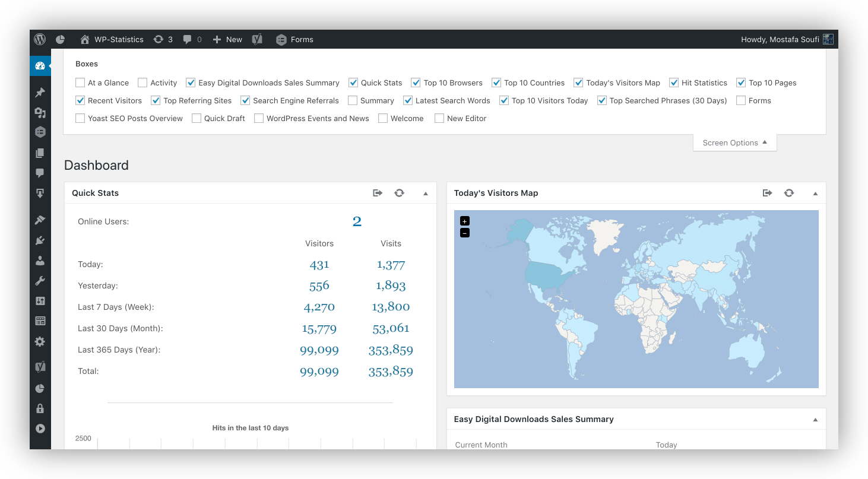868x479 pixels.
Task: Check the WordPress Events and News box
Action: pyautogui.click(x=259, y=118)
